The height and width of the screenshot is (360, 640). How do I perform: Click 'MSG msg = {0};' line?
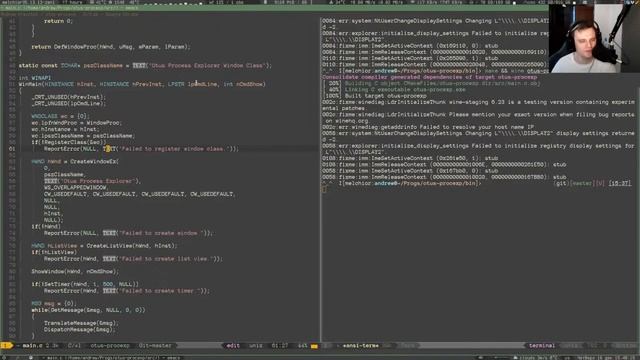pyautogui.click(x=53, y=304)
